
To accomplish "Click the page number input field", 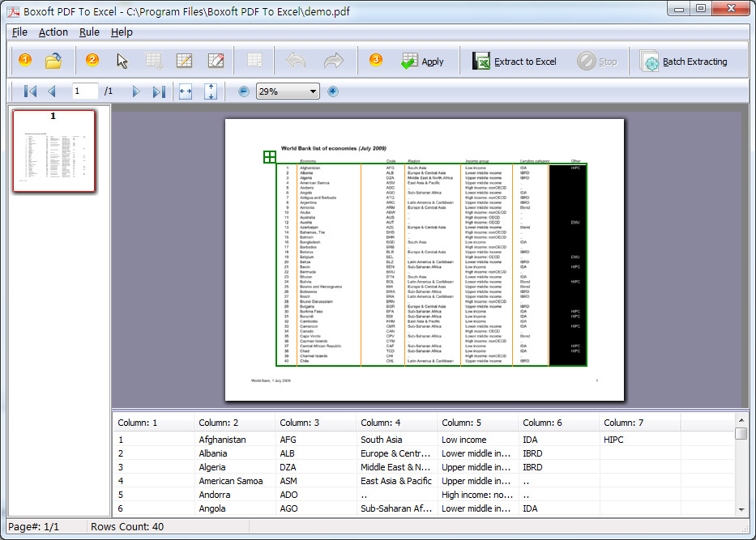I will pyautogui.click(x=85, y=91).
